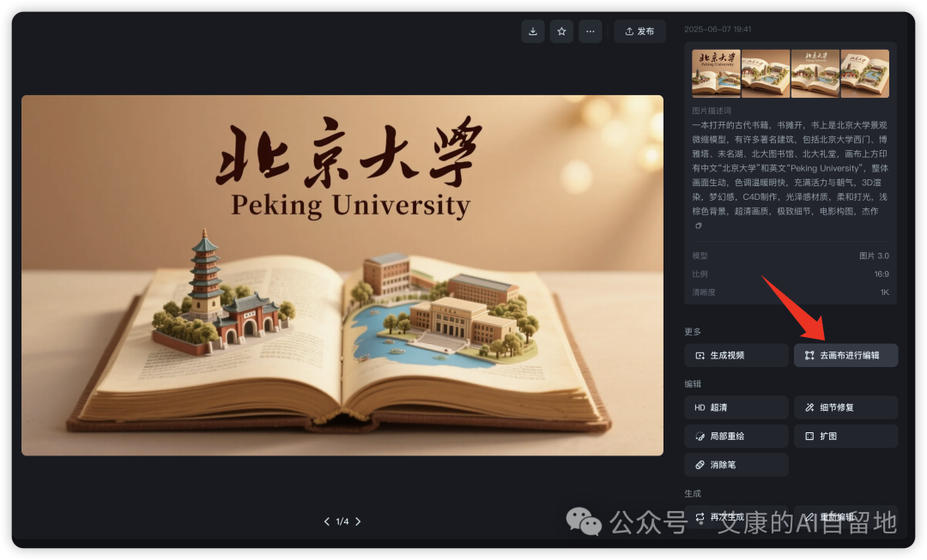
Task: Click the 1/4 page counter
Action: (342, 521)
